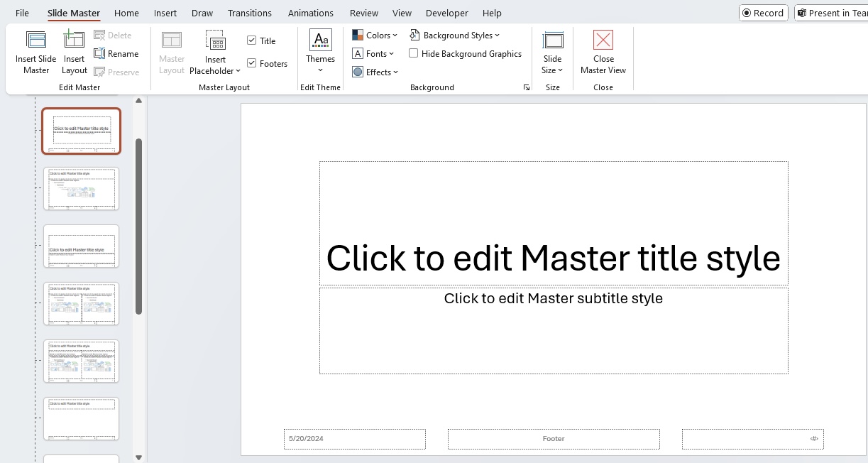
Task: Open the Themes gallery
Action: coord(320,51)
